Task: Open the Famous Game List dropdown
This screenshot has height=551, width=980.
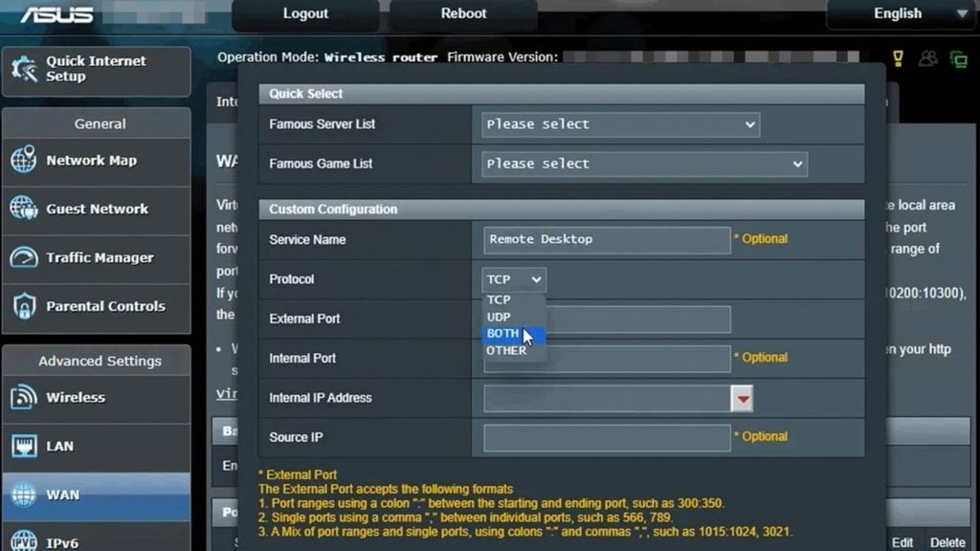Action: [x=644, y=164]
